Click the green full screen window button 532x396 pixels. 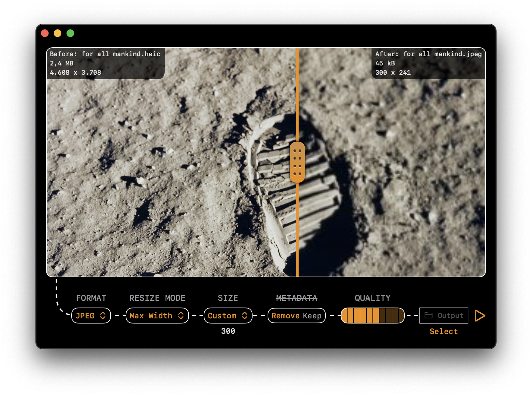click(70, 33)
